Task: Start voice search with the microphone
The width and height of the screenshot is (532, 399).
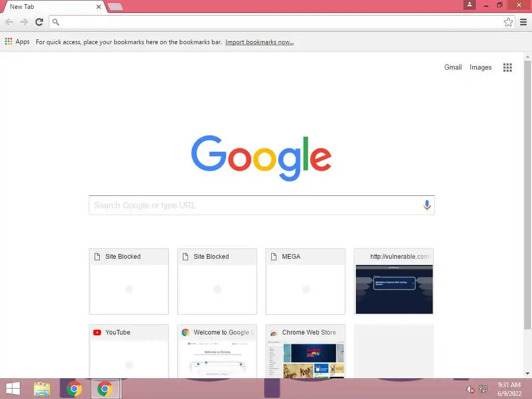Action: point(427,205)
